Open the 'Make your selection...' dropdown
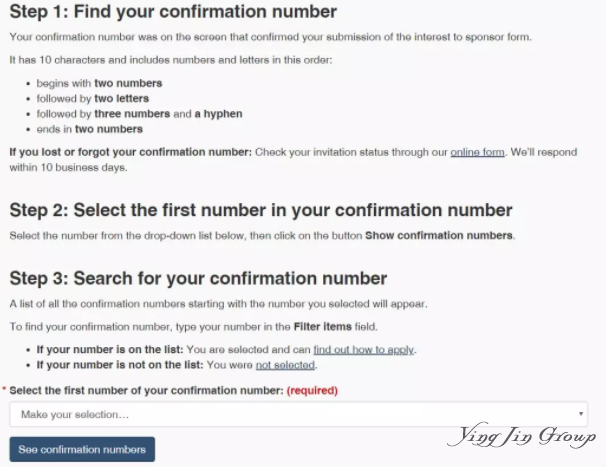 (x=298, y=414)
